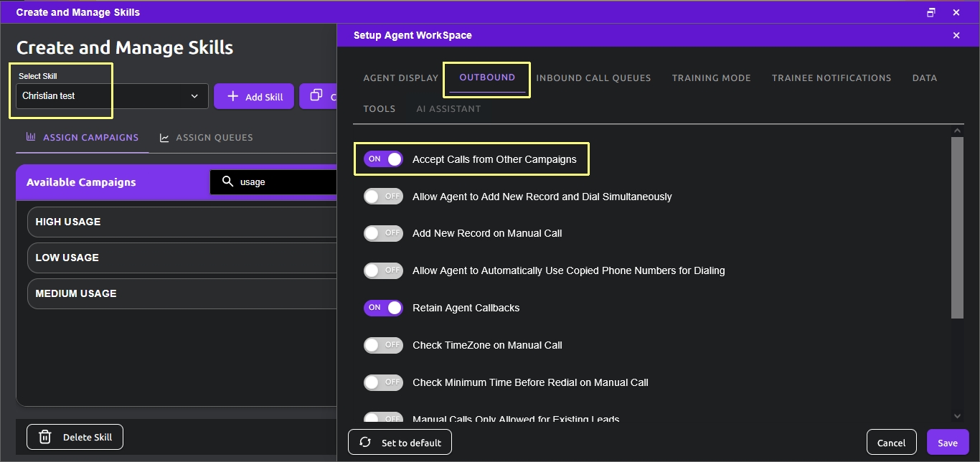Enable Automatically Use Copied Phone Numbers toggle
The height and width of the screenshot is (462, 980).
click(x=383, y=270)
